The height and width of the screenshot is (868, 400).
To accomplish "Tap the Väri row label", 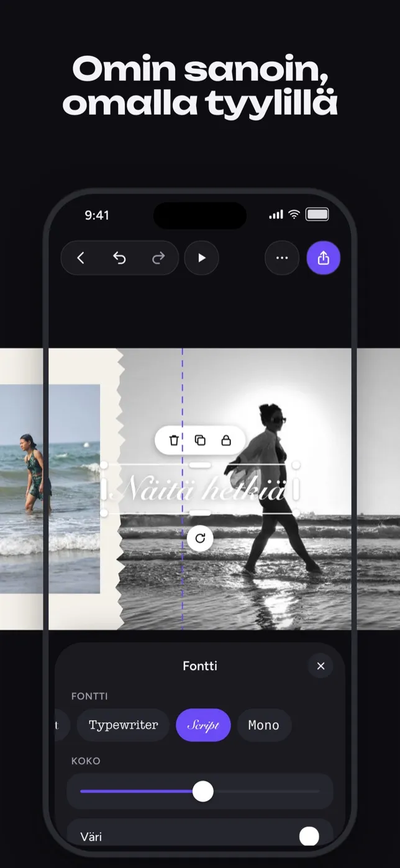I will (x=91, y=837).
